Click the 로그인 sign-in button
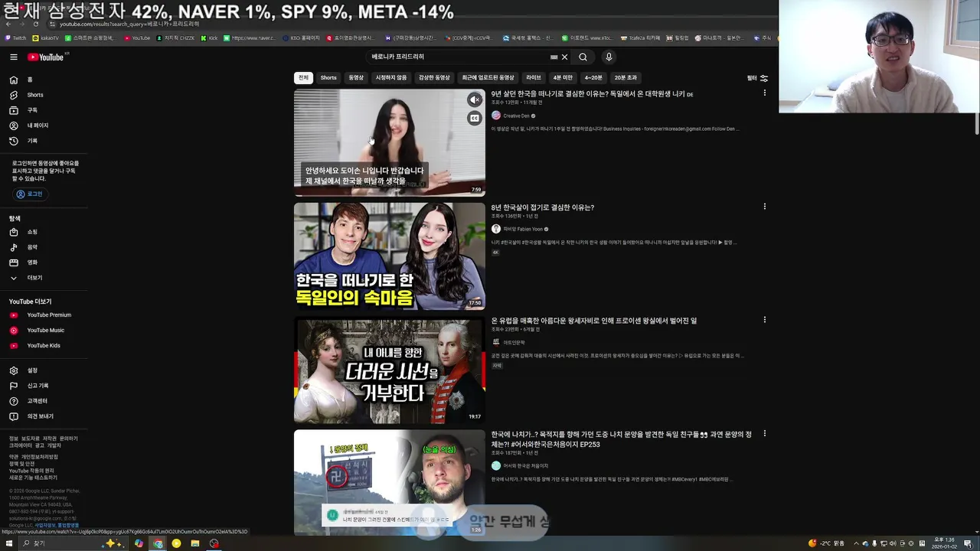The height and width of the screenshot is (551, 980). 30,194
